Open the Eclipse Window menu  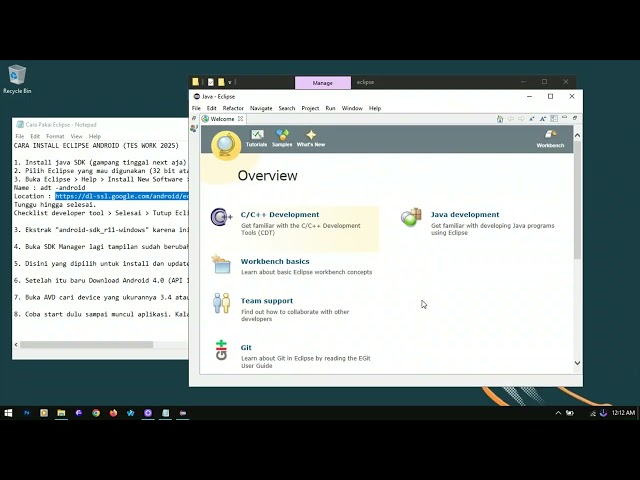click(x=352, y=108)
